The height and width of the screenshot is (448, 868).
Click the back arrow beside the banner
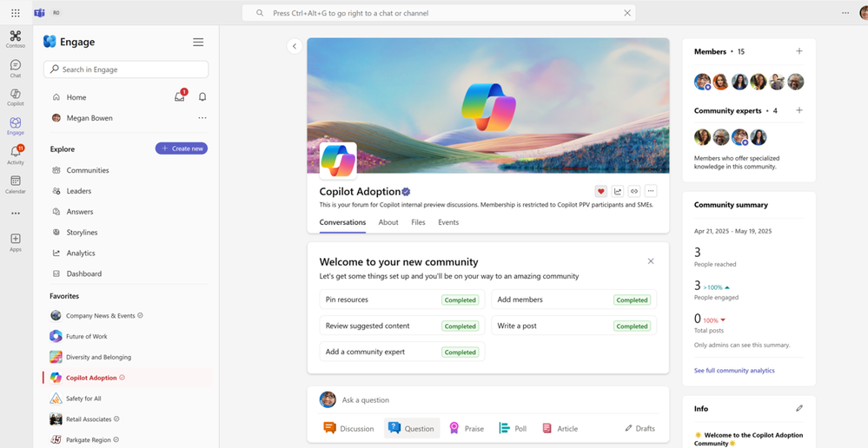coord(295,47)
